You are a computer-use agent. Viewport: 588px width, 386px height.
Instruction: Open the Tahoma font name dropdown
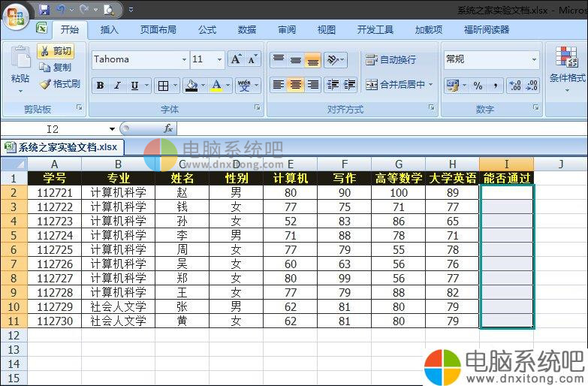tap(184, 59)
